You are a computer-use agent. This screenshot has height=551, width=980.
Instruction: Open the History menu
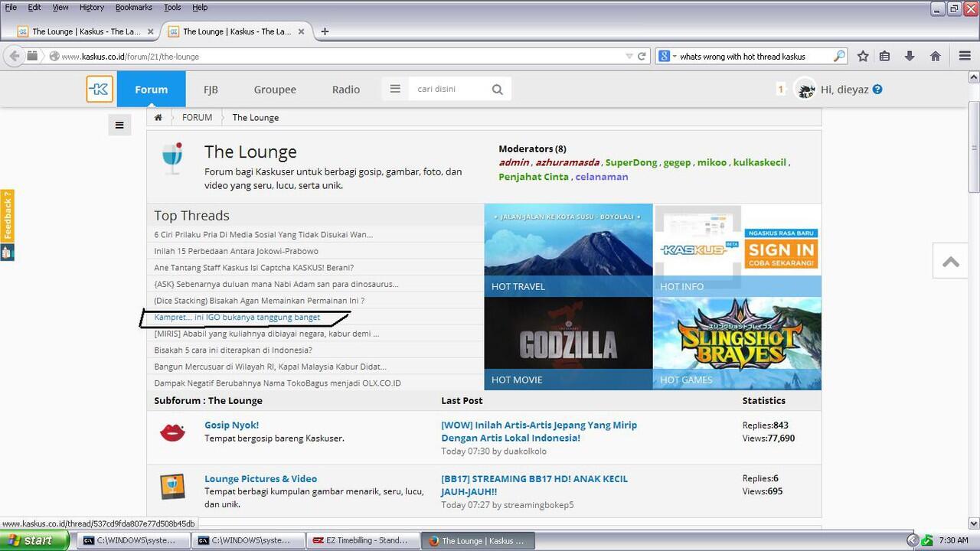pos(92,7)
